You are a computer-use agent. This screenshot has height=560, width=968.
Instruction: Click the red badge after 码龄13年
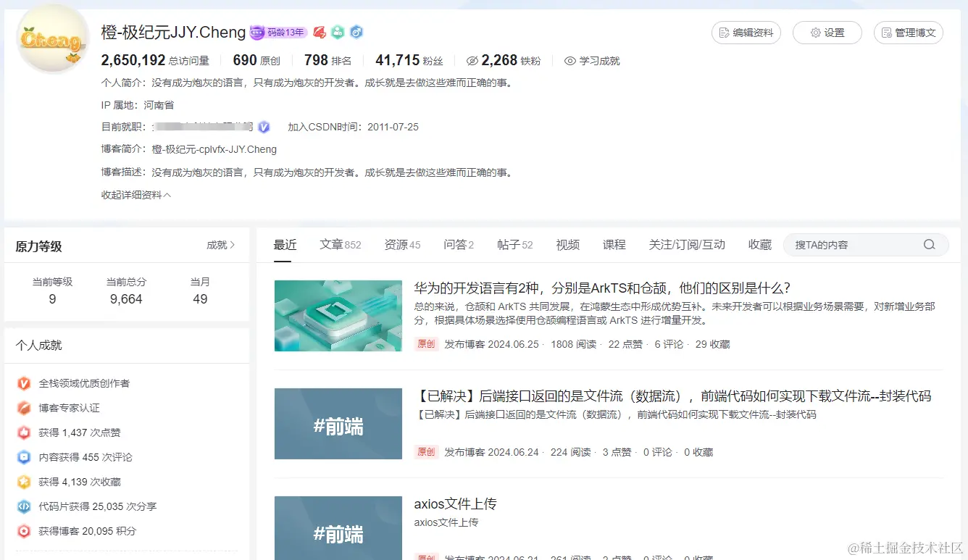point(320,33)
